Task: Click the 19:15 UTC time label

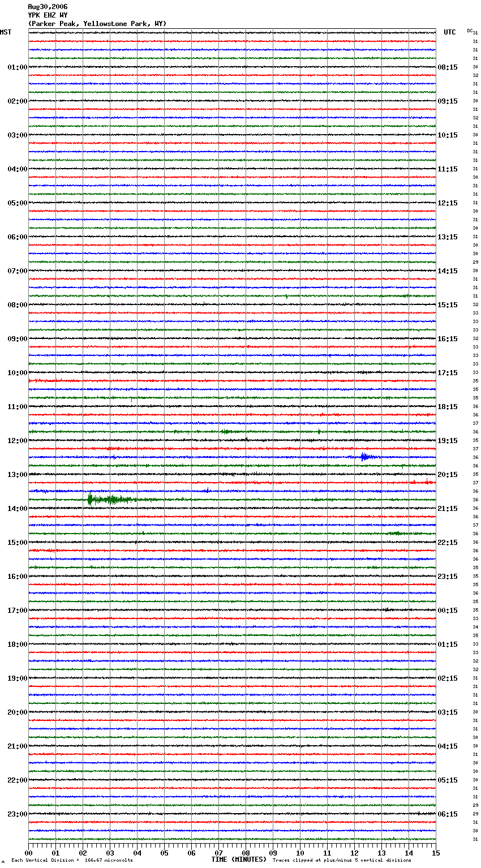Action: tap(448, 441)
